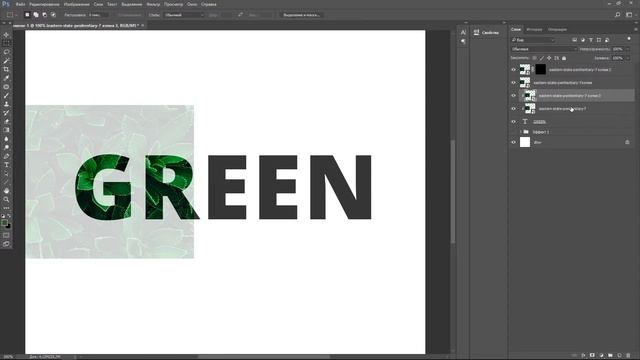Open the layer blend mode dropdown

[544, 49]
